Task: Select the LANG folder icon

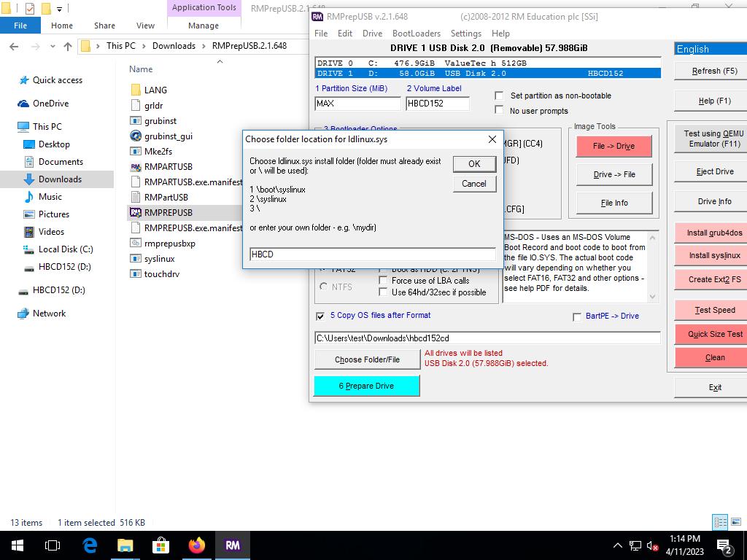Action: pyautogui.click(x=136, y=90)
